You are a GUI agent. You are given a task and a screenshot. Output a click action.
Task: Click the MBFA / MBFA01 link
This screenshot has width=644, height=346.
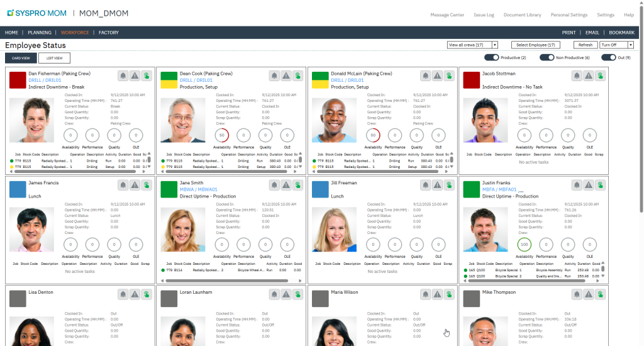pos(499,189)
